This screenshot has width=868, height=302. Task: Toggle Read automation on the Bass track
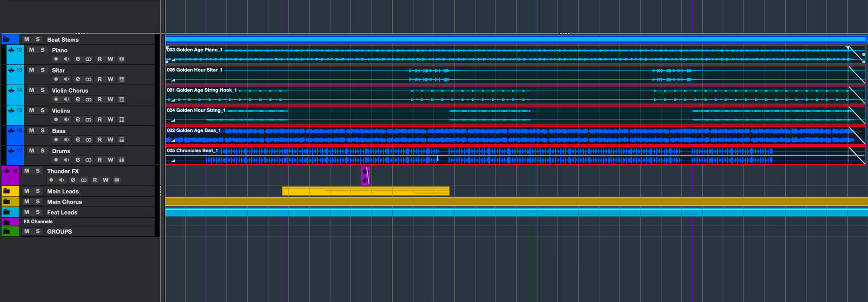(100, 140)
